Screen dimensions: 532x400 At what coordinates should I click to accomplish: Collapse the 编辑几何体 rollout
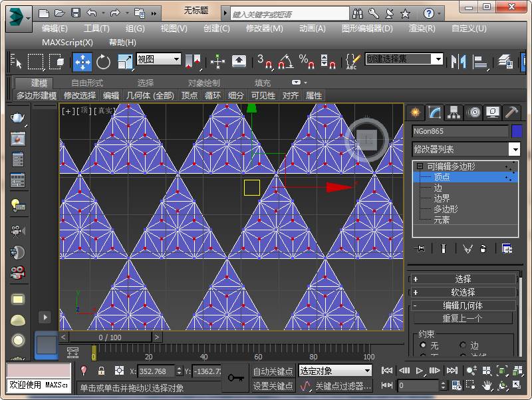point(463,305)
